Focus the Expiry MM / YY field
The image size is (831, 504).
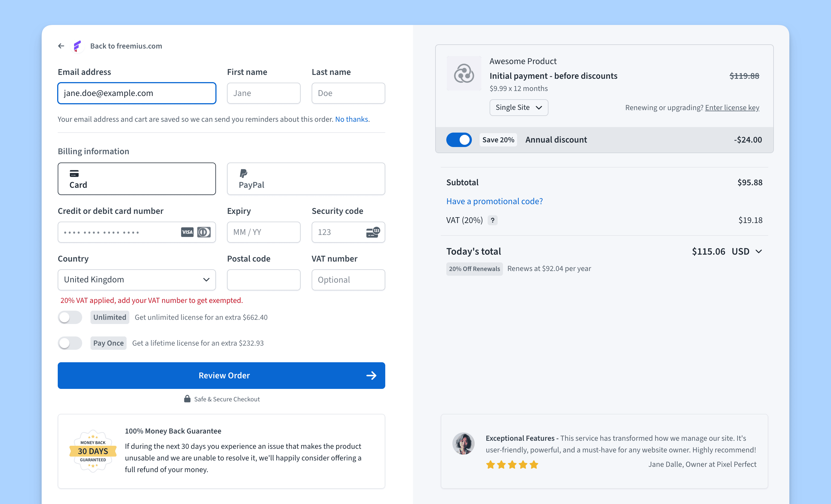click(x=263, y=232)
